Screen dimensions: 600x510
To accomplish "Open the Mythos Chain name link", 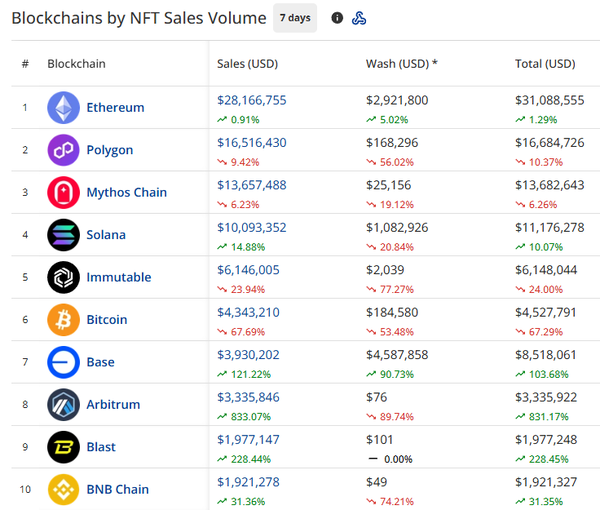I will click(126, 192).
